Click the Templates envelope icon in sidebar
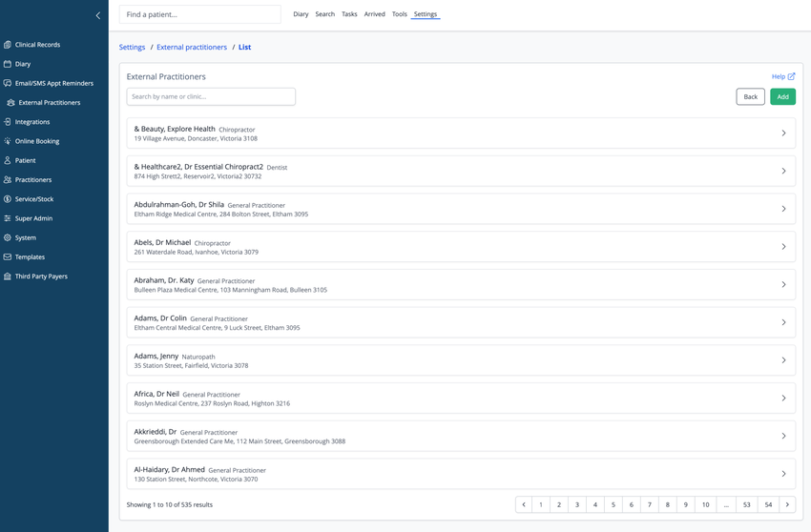The width and height of the screenshot is (811, 532). coord(8,257)
